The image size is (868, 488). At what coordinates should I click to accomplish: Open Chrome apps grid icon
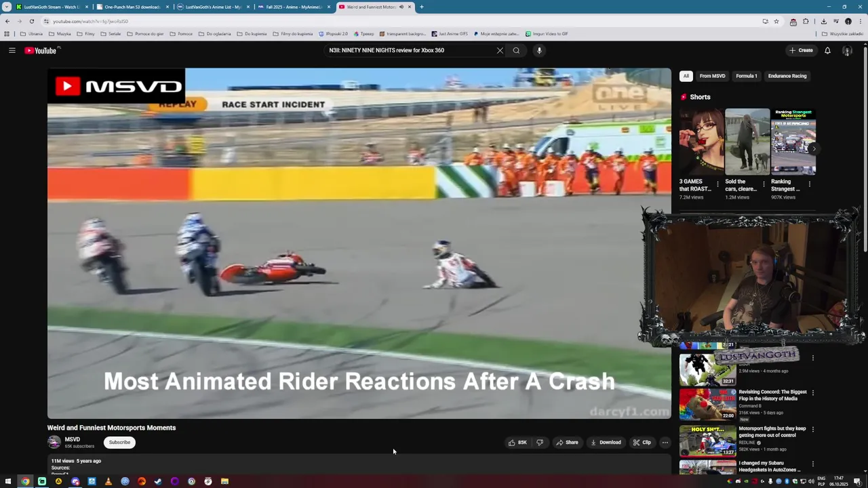(x=7, y=33)
